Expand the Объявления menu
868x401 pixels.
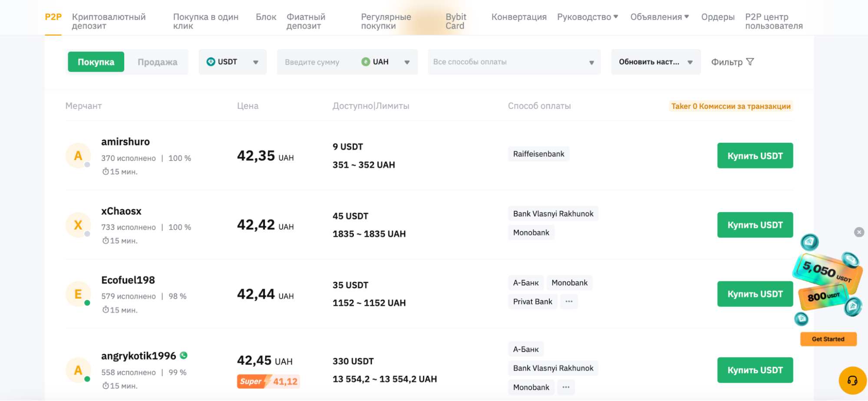pyautogui.click(x=660, y=17)
